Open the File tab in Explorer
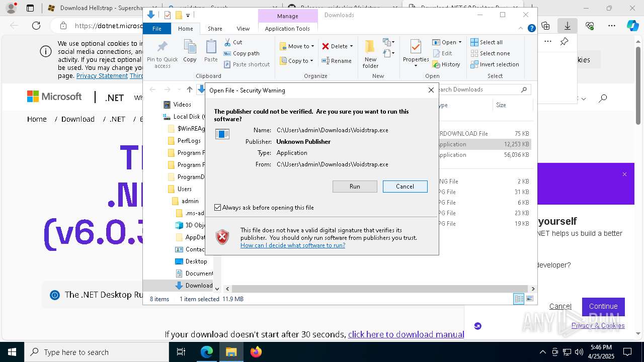This screenshot has height=362, width=644. point(157,29)
